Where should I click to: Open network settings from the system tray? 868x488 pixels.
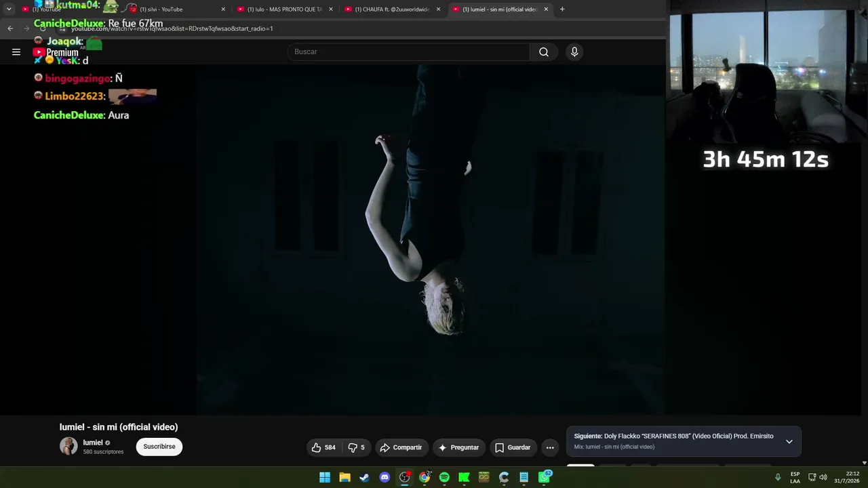pyautogui.click(x=812, y=477)
